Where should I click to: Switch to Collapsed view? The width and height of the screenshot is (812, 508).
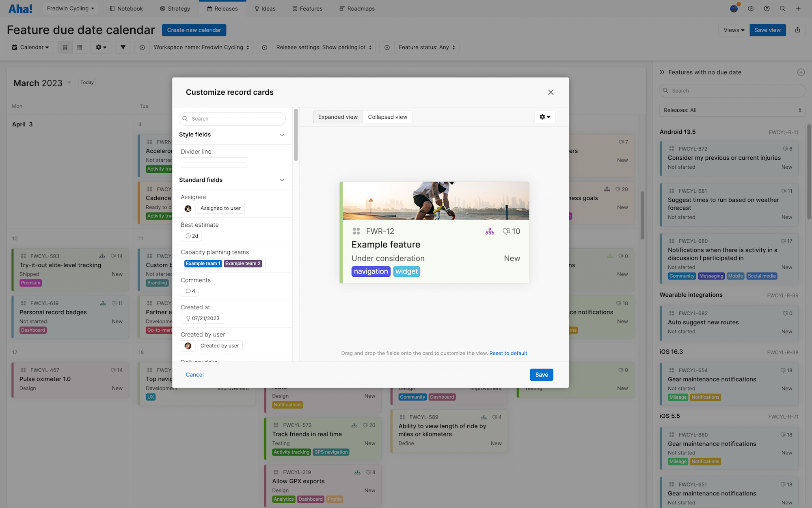(387, 117)
